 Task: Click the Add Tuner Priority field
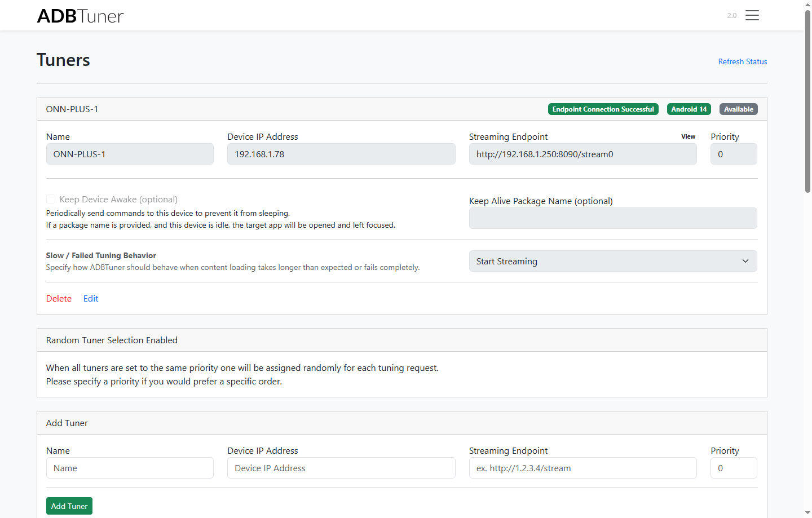click(x=733, y=468)
